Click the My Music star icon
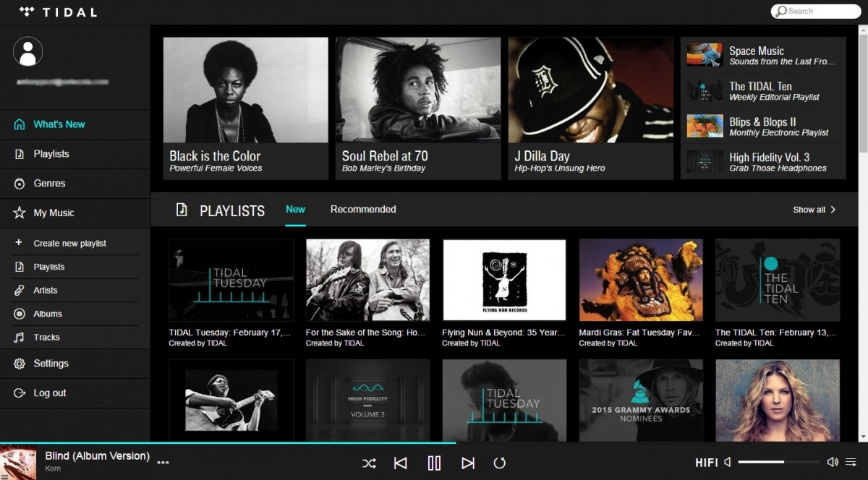Image resolution: width=868 pixels, height=480 pixels. (20, 213)
